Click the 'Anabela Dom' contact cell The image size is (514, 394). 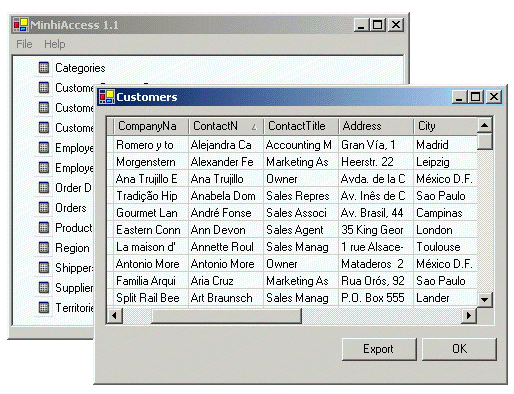[x=226, y=196]
